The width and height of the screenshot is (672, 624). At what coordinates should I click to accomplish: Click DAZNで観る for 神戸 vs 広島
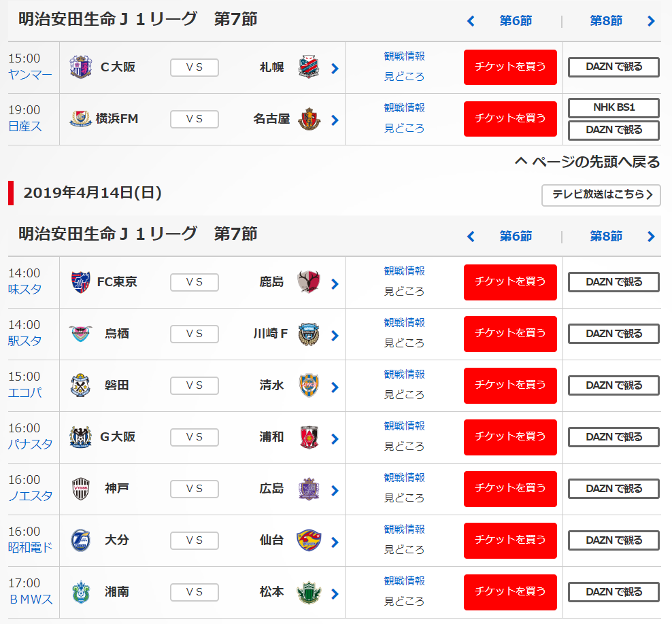614,489
